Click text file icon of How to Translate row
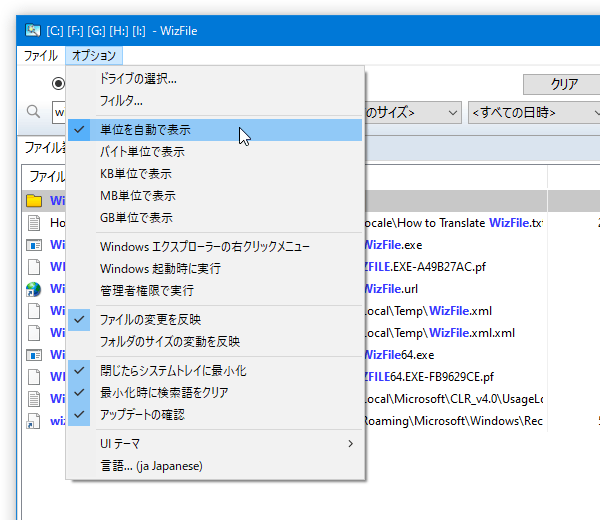This screenshot has height=520, width=600. tap(34, 223)
